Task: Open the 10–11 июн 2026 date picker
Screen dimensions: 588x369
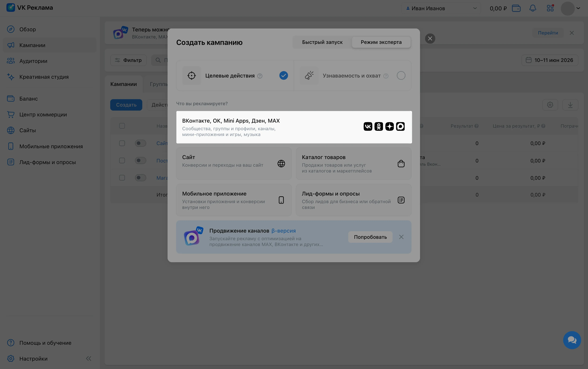Action: coord(550,60)
